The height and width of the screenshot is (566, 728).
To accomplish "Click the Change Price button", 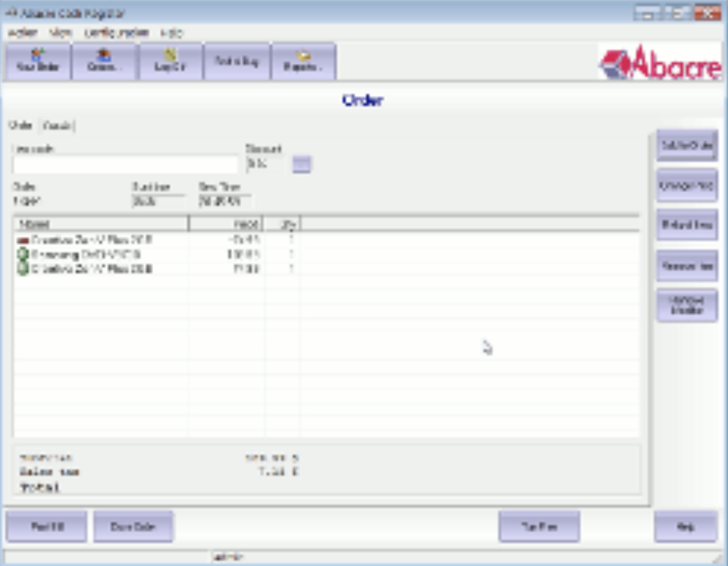I will coord(687,186).
